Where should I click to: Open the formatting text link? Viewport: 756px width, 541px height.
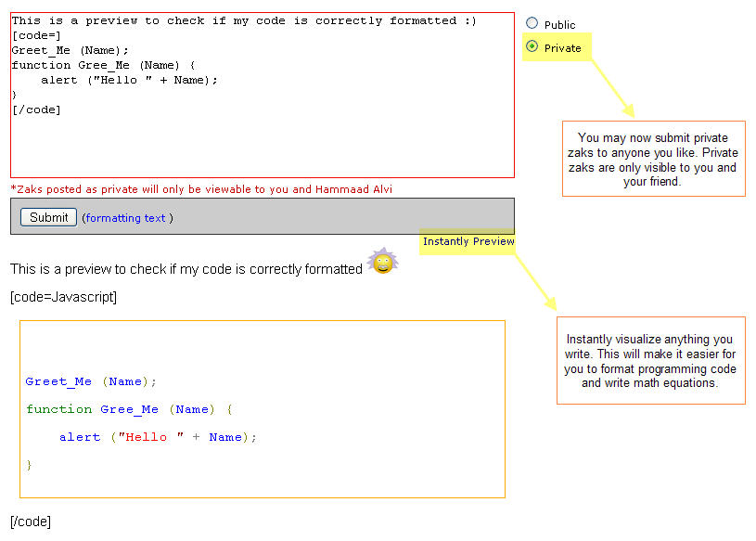tap(125, 218)
